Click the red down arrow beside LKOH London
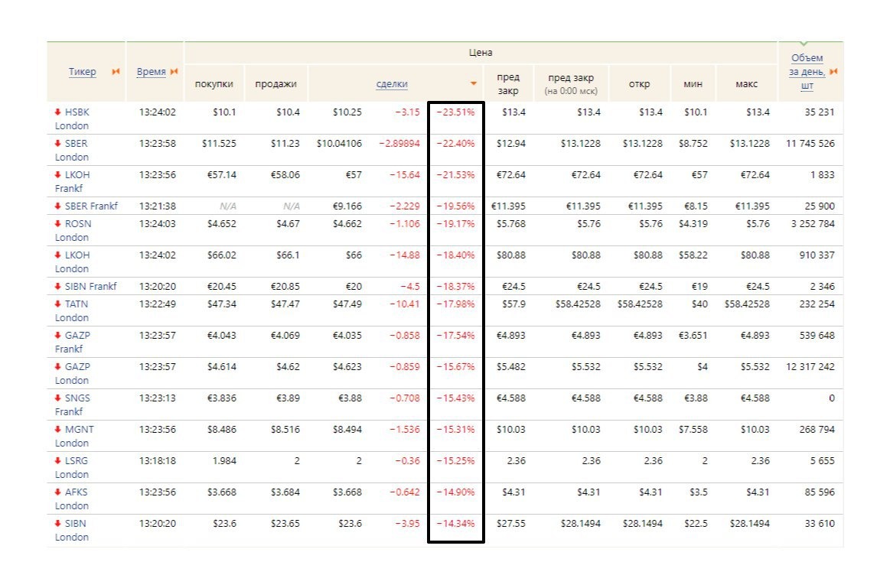The height and width of the screenshot is (588, 890). (x=58, y=255)
